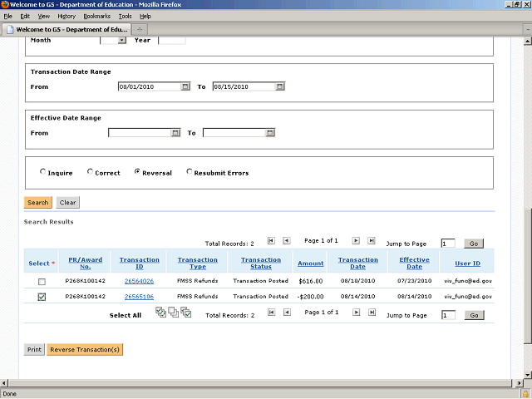Open calendar picker for Effective Date From

point(175,133)
